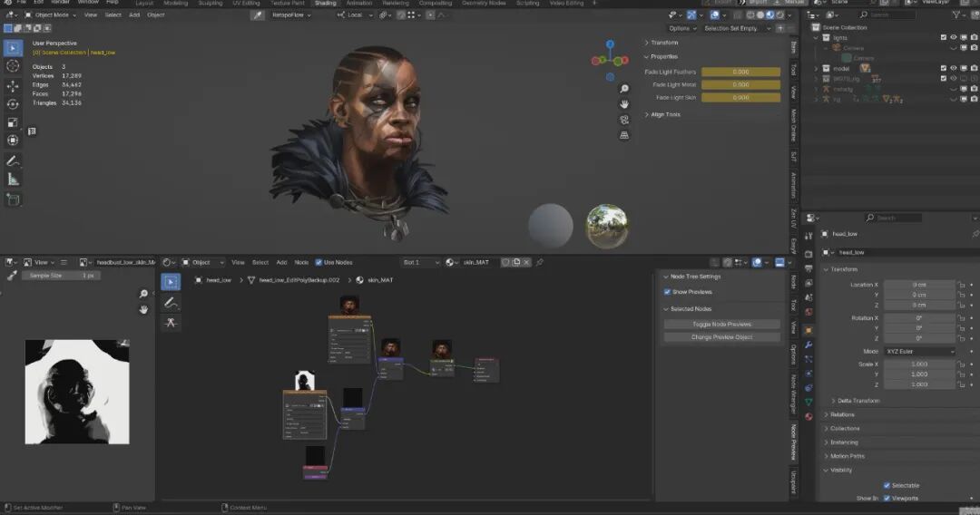Toggle model collection exclude checkbox in outliner
Viewport: 980px width, 515px height.
point(943,68)
